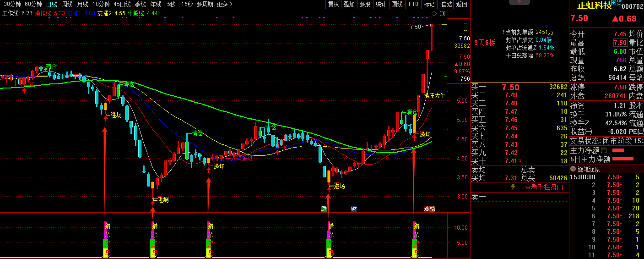Screen dimensions: 644x259
Task: Select the 月线 monthly period tab
Action: [x=83, y=4]
